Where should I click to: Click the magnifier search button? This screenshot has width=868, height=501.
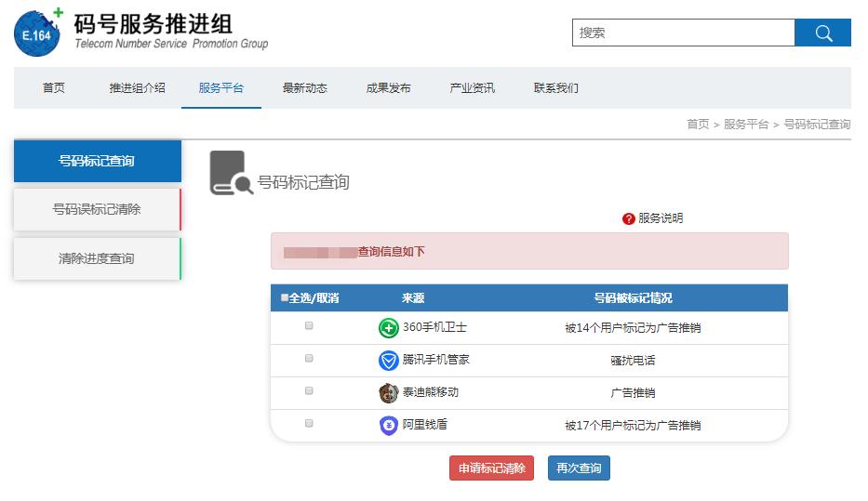[822, 33]
